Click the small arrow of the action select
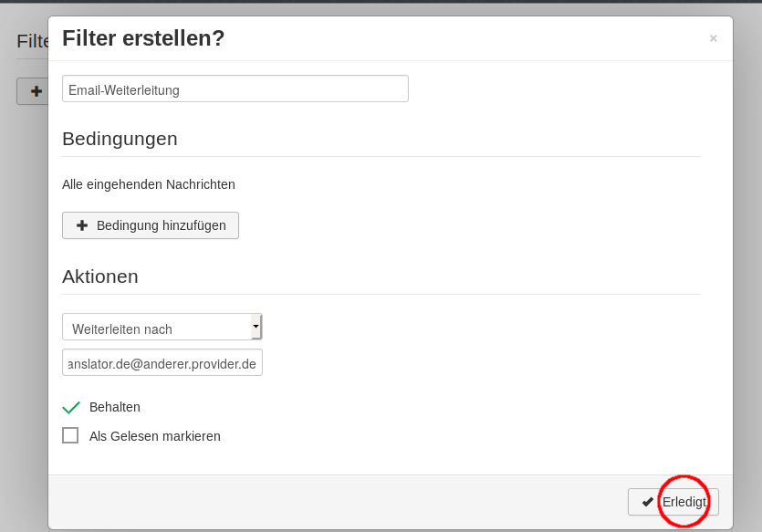The image size is (762, 532). click(256, 327)
